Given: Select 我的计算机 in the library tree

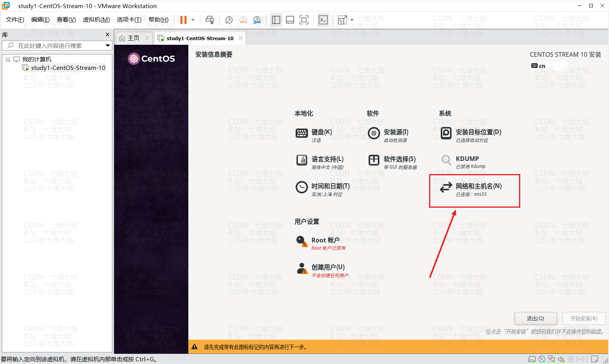Looking at the screenshot, I should click(37, 59).
